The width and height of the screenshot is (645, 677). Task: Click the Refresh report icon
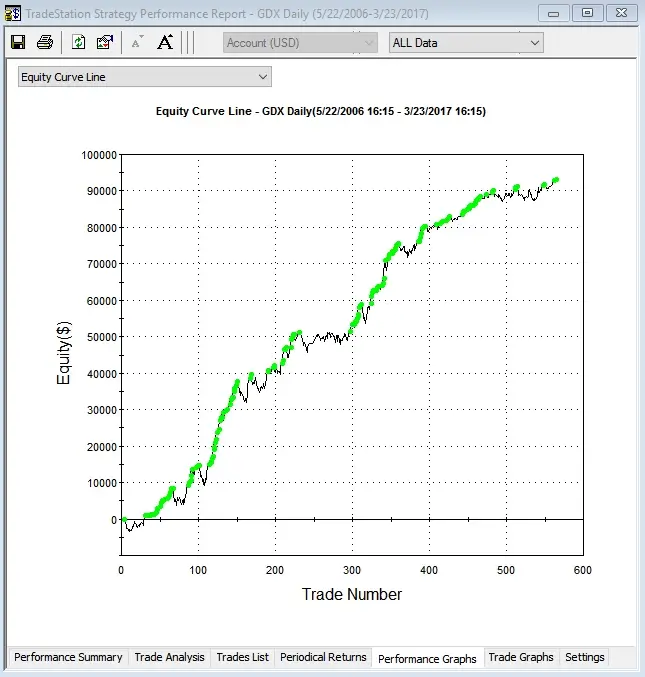click(x=78, y=42)
